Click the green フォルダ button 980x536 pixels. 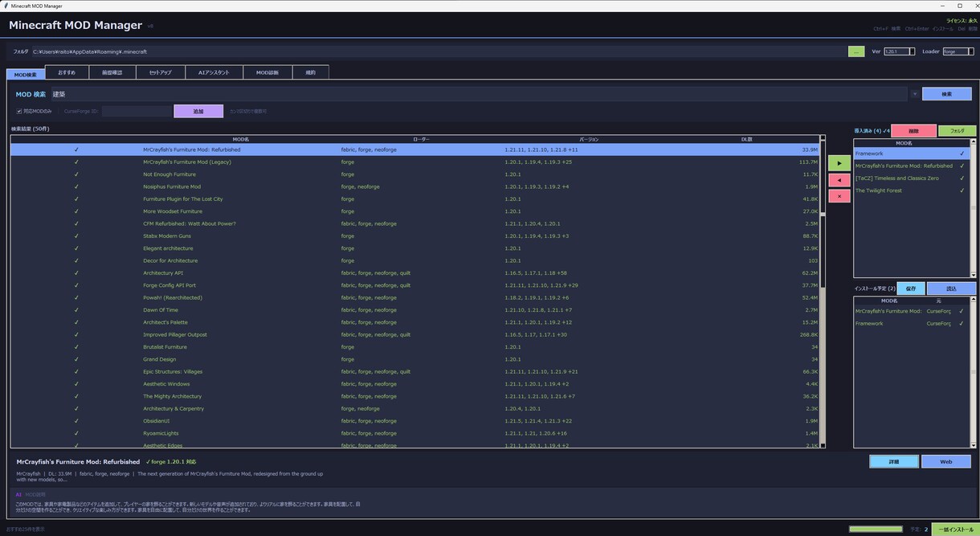click(x=958, y=130)
